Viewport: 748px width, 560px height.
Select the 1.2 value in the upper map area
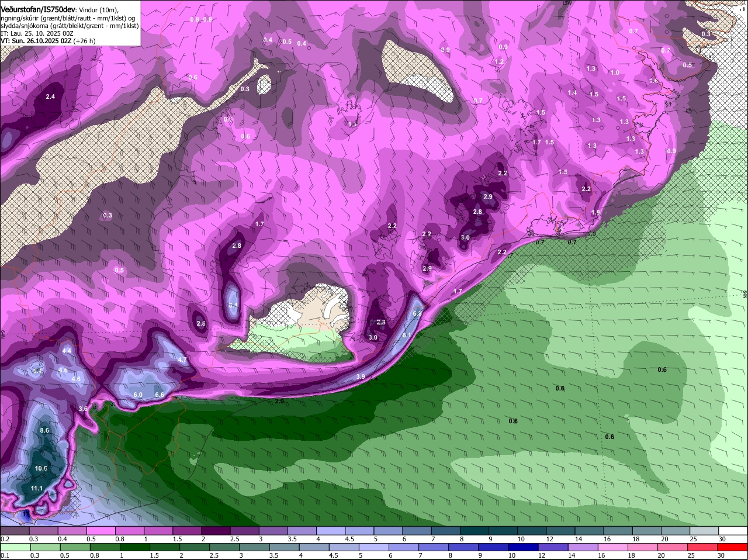tap(499, 61)
